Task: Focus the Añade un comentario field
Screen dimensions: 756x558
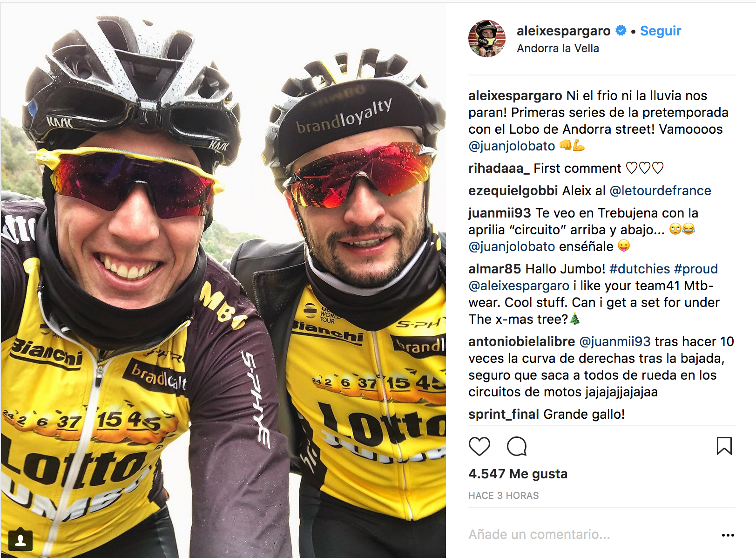Action: [591, 534]
